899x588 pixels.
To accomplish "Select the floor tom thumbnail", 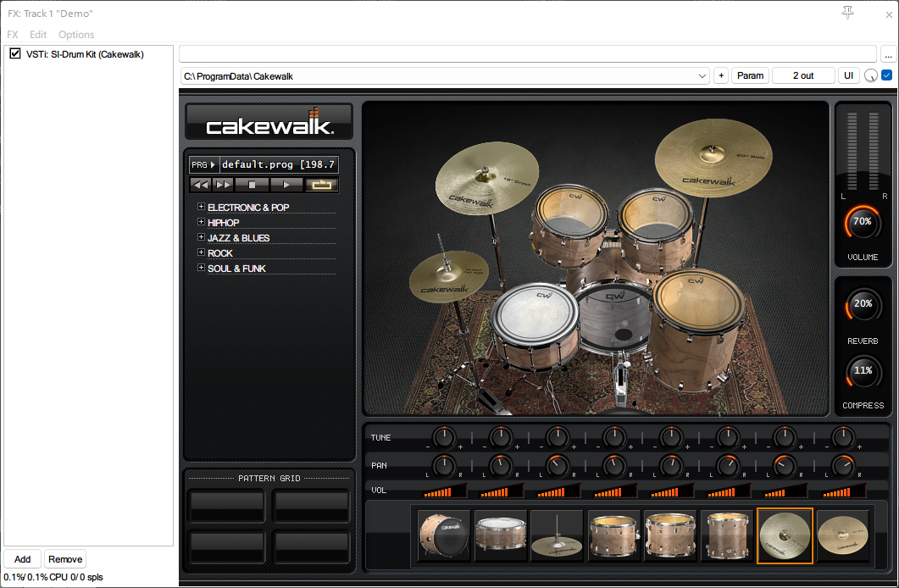I will click(727, 535).
